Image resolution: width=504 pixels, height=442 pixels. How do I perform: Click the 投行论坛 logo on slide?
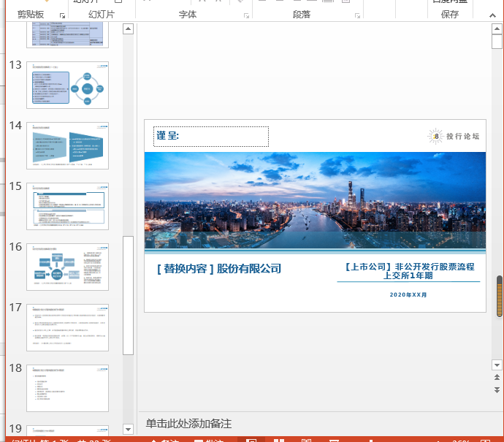(x=454, y=137)
